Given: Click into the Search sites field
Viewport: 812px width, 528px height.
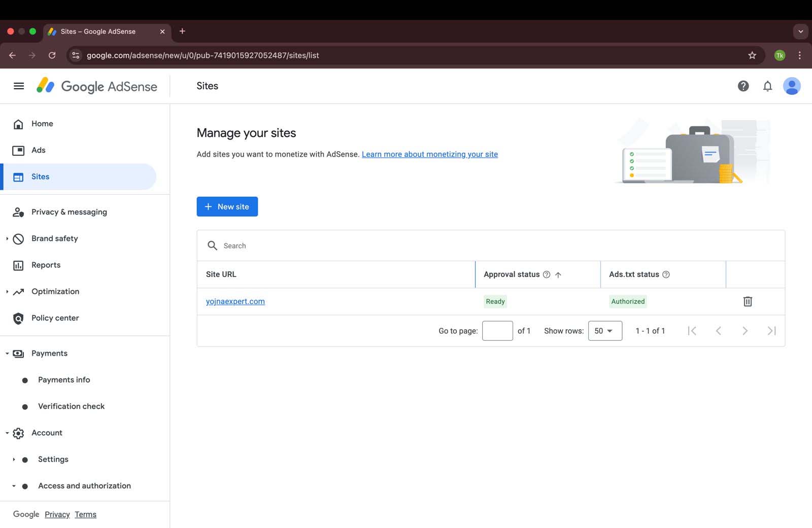Looking at the screenshot, I should click(x=491, y=245).
